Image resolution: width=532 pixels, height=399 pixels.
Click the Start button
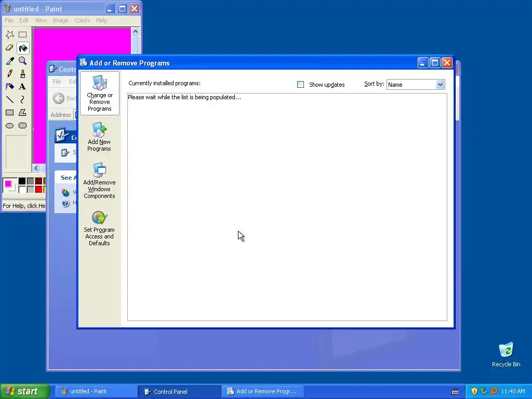[x=24, y=392]
